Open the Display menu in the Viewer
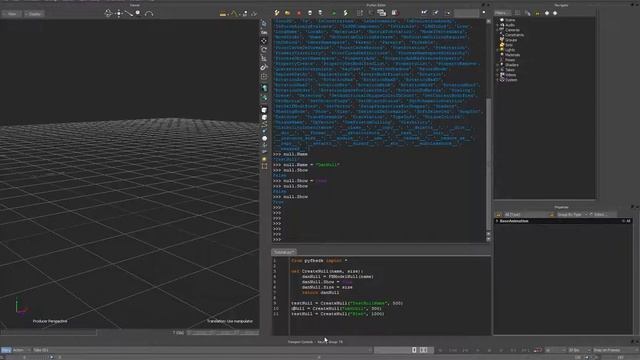This screenshot has height=360, width=640. [34, 14]
